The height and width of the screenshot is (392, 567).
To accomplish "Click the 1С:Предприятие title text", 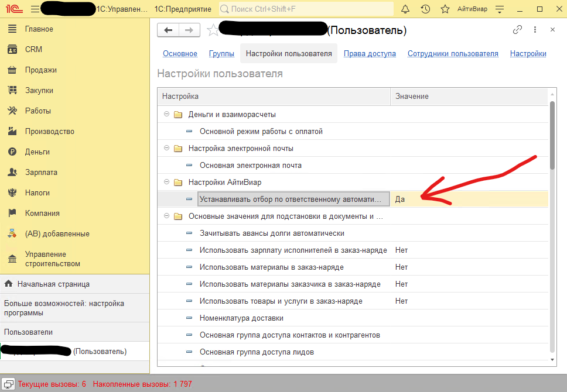I will (x=183, y=9).
